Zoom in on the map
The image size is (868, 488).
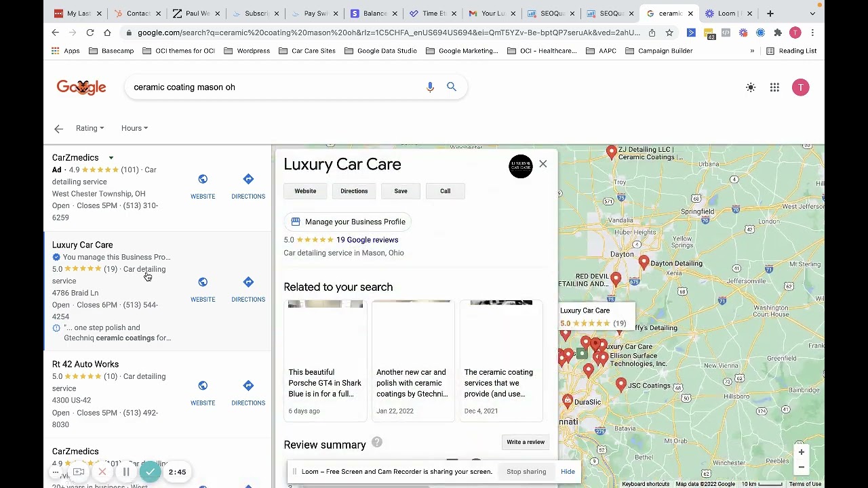pyautogui.click(x=801, y=452)
